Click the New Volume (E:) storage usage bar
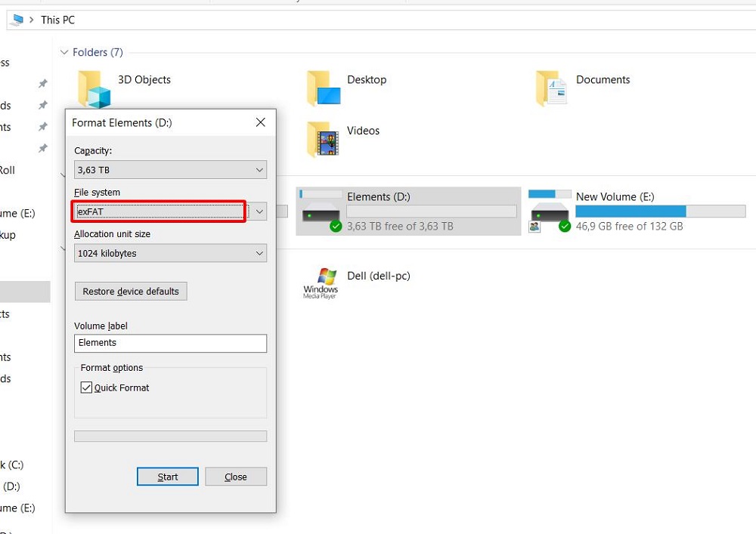756x534 pixels. (637, 211)
